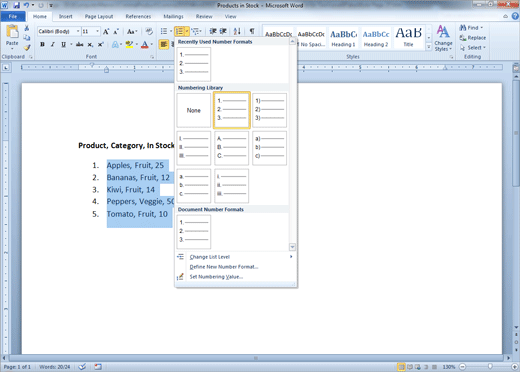
Task: Click the Format Painter brush icon
Action: tap(27, 47)
